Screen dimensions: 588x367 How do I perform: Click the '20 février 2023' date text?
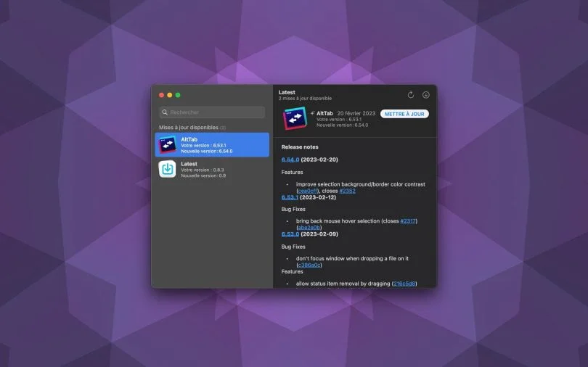click(x=356, y=113)
